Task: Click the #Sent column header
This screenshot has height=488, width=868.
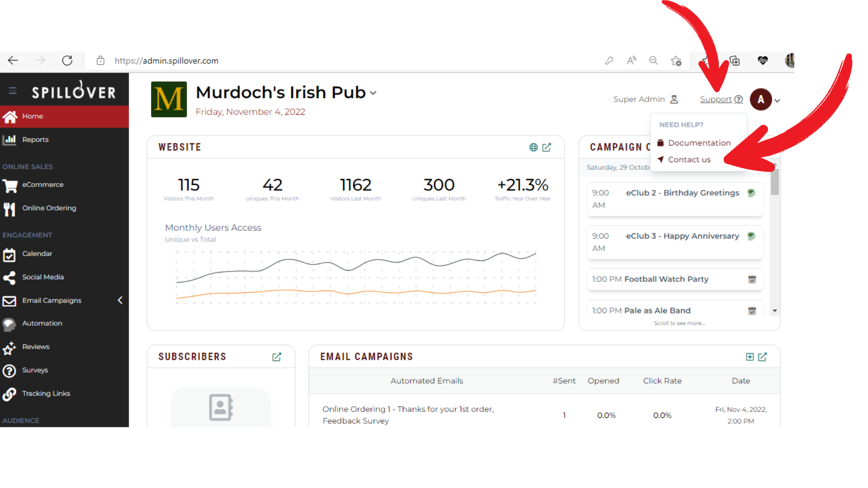Action: click(x=564, y=381)
